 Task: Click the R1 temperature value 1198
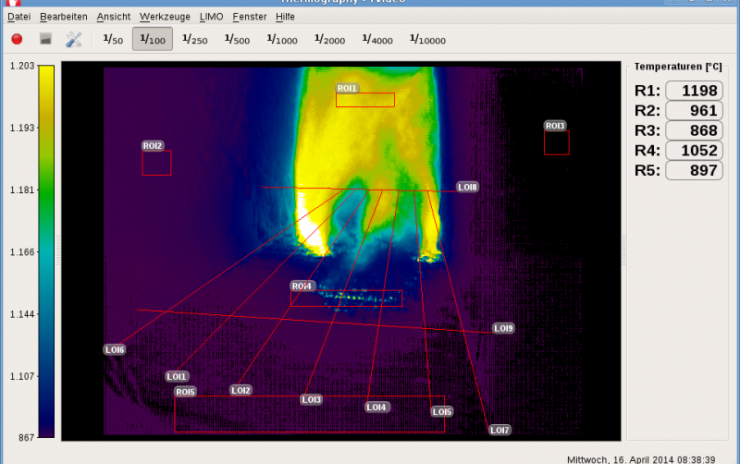(694, 90)
